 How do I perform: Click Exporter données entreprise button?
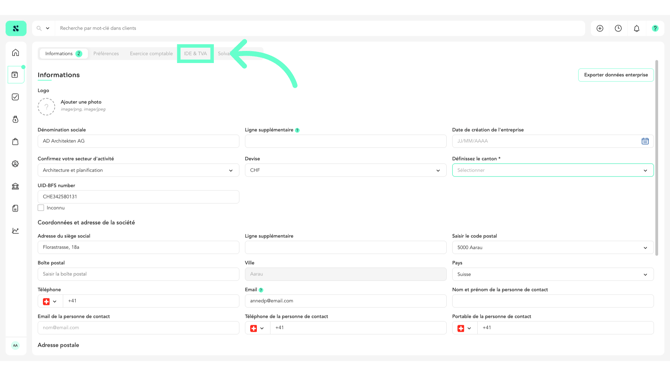click(616, 75)
